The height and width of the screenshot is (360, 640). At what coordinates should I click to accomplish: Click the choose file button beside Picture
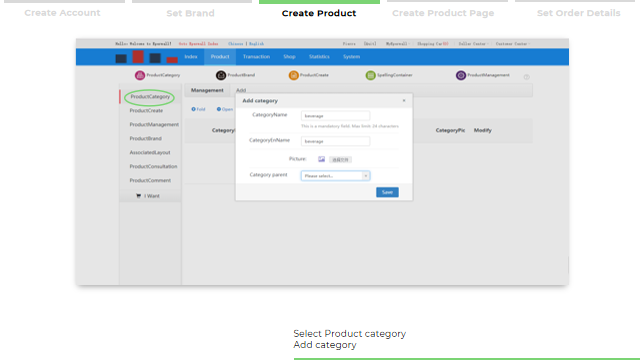coord(340,160)
